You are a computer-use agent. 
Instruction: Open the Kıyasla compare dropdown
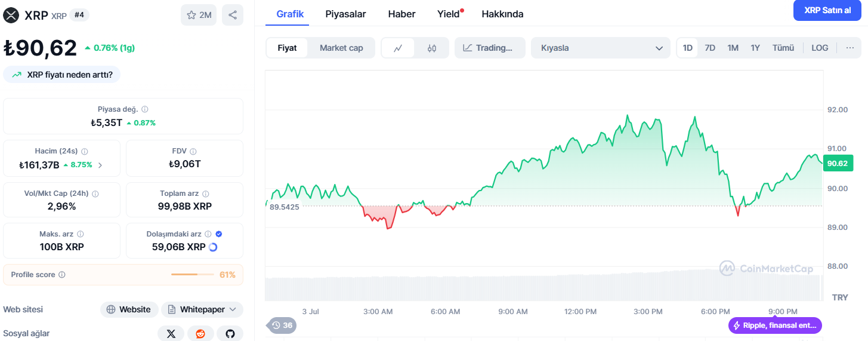pos(600,48)
